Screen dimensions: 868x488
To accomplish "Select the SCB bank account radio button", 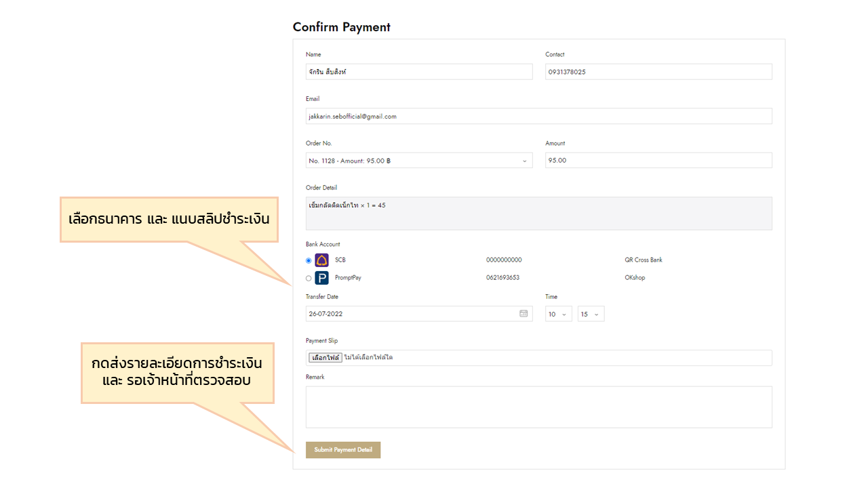I will click(x=309, y=260).
